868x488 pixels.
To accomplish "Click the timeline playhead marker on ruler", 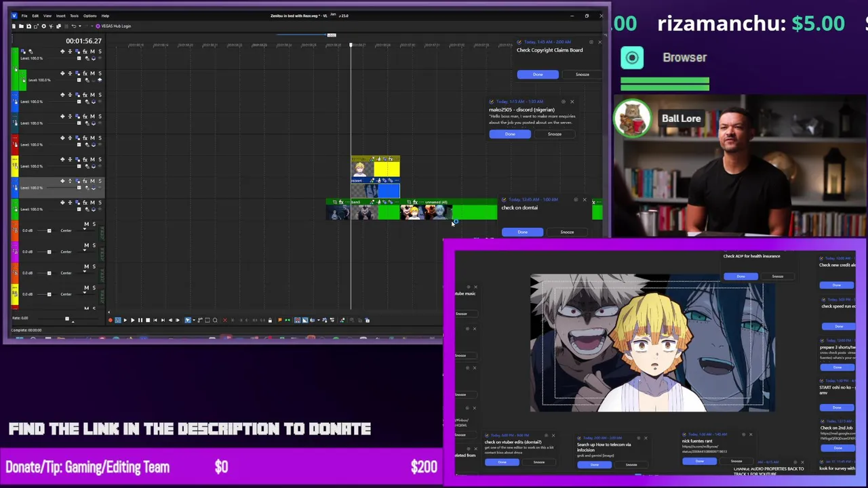I will pos(351,45).
